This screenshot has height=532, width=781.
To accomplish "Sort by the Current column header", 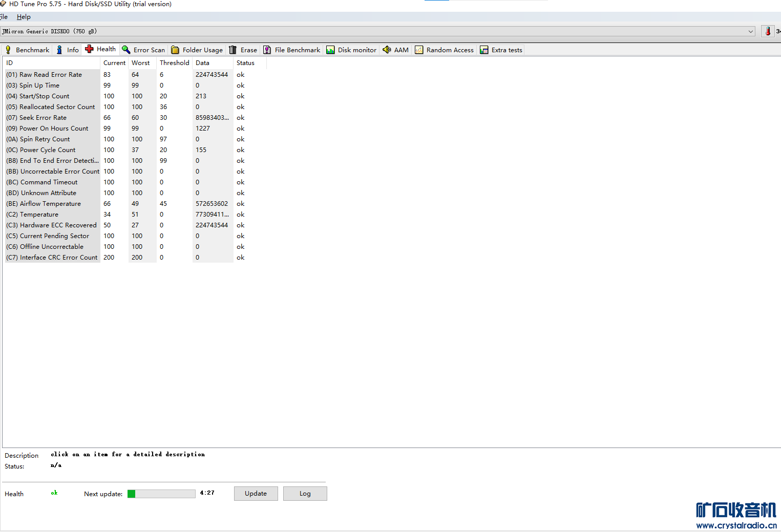I will point(114,63).
